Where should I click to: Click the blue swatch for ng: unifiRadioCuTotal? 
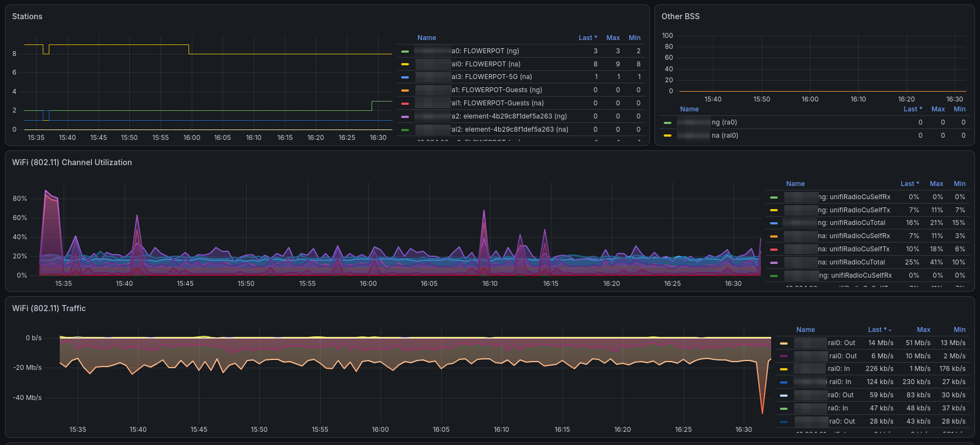773,223
